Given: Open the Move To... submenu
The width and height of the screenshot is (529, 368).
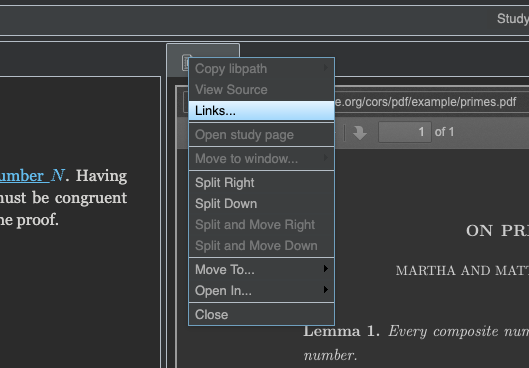Looking at the screenshot, I should coord(261,270).
